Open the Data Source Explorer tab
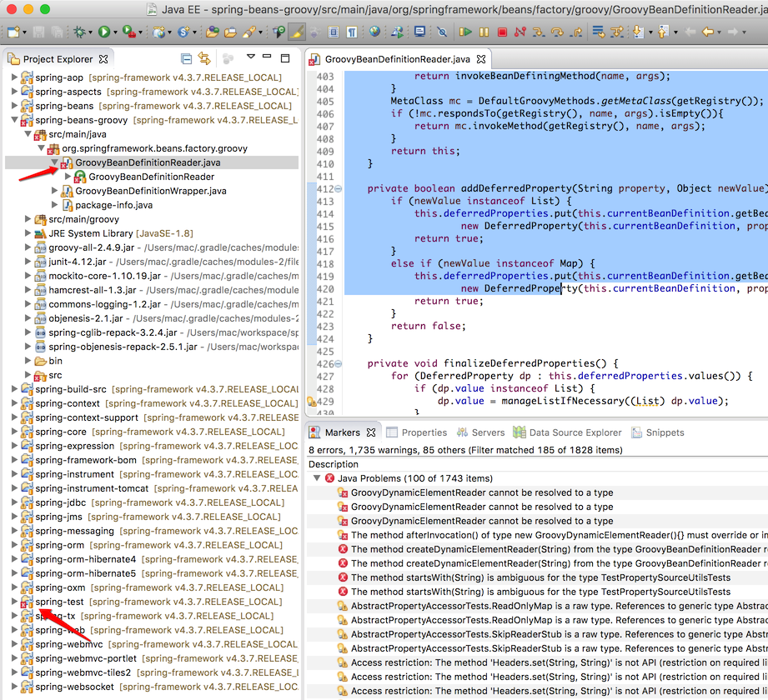The height and width of the screenshot is (700, 768). pyautogui.click(x=575, y=432)
